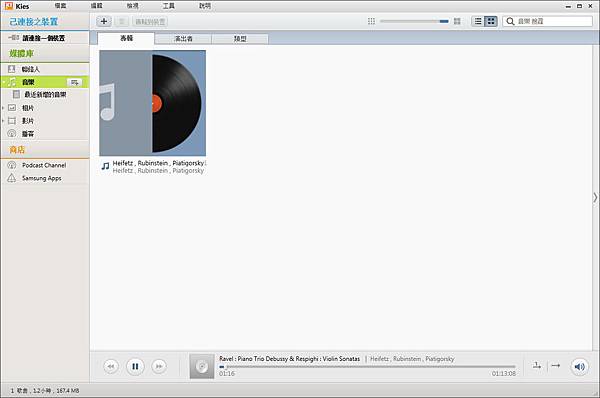600x398 pixels.
Task: Collapse the music tree arrow
Action: click(x=3, y=82)
